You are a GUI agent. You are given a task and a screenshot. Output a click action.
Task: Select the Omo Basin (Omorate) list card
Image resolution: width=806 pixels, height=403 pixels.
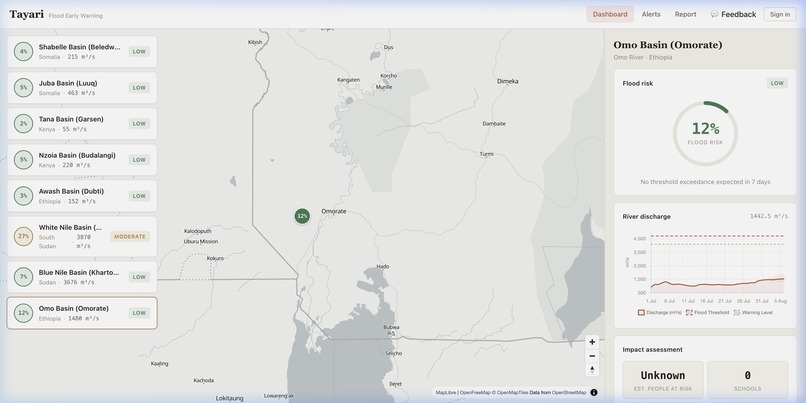[82, 313]
